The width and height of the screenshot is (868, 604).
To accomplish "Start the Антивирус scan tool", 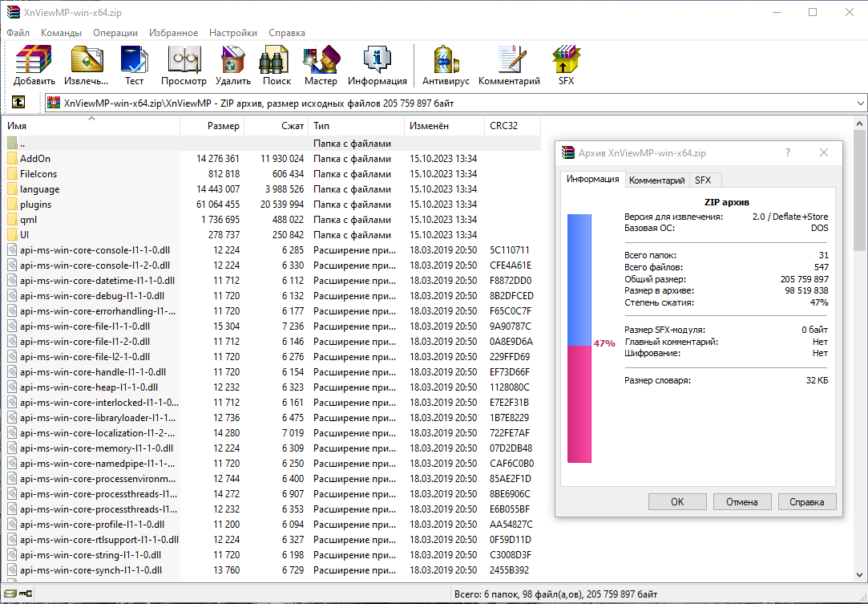I will pos(446,59).
